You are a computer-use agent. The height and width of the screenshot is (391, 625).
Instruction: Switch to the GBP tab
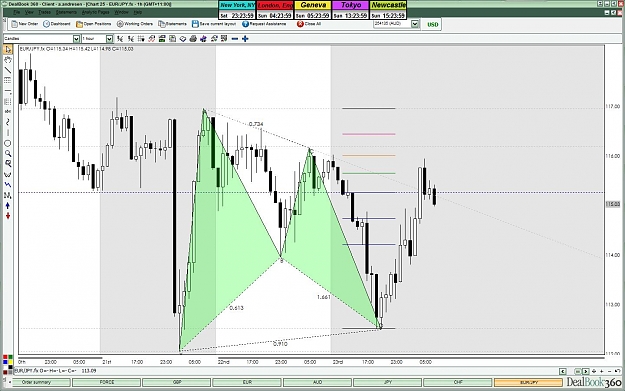177,382
